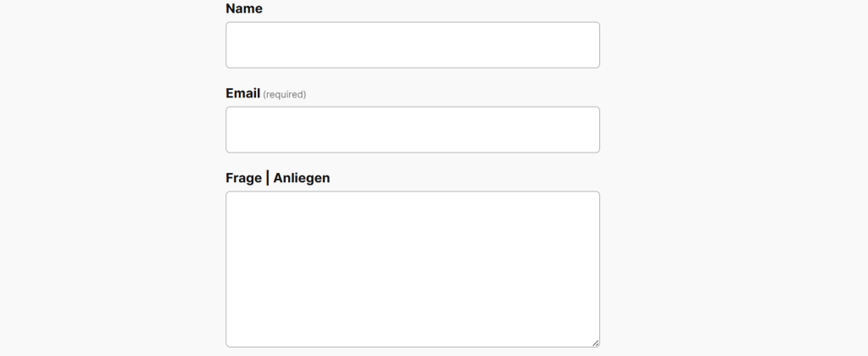Viewport: 868px width, 356px height.
Task: Click the "Name" field label
Action: click(x=244, y=8)
